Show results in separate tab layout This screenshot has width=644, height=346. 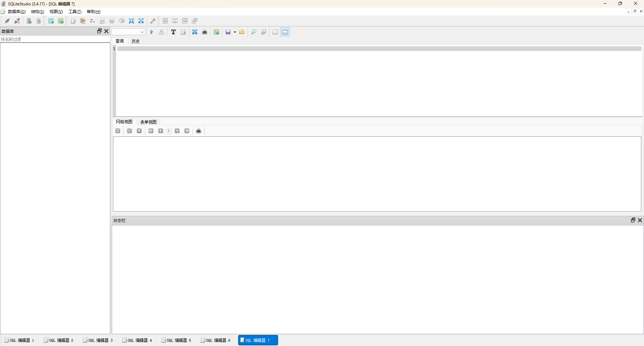click(275, 32)
